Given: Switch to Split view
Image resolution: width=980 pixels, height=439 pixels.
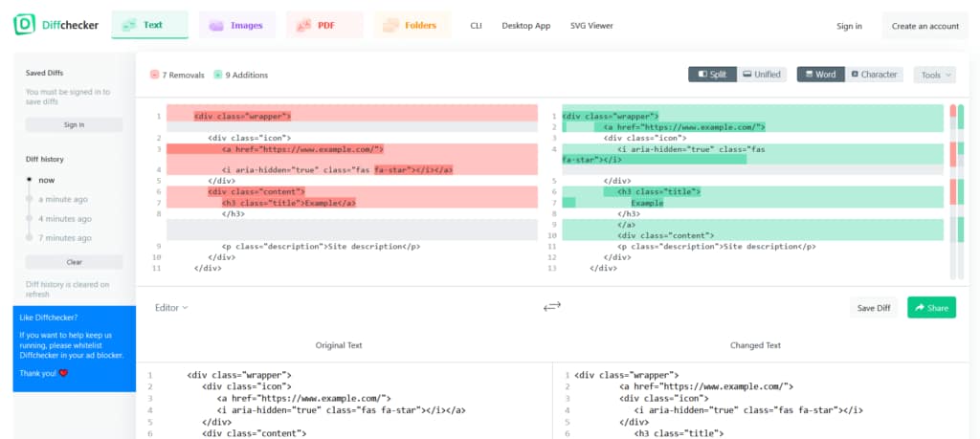Looking at the screenshot, I should click(712, 75).
